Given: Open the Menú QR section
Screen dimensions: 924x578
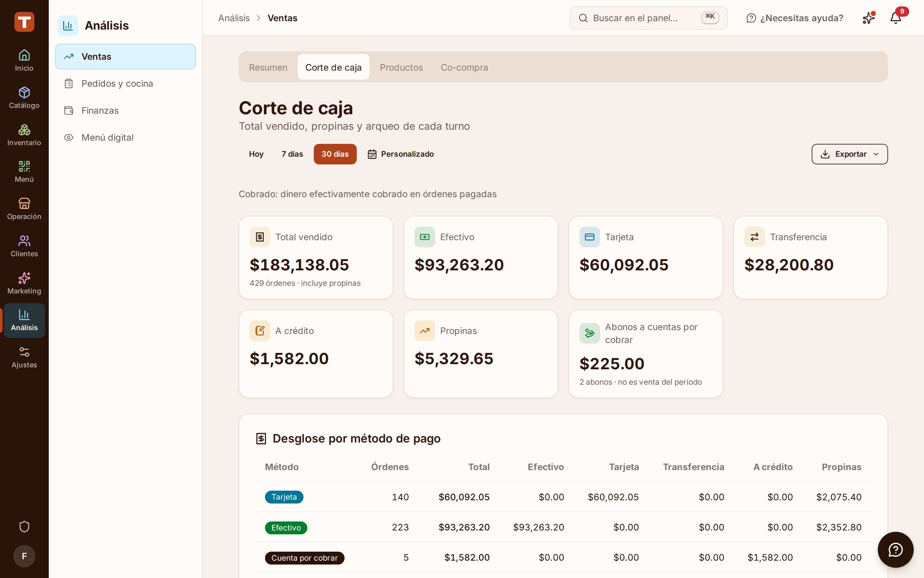Looking at the screenshot, I should coord(24,172).
